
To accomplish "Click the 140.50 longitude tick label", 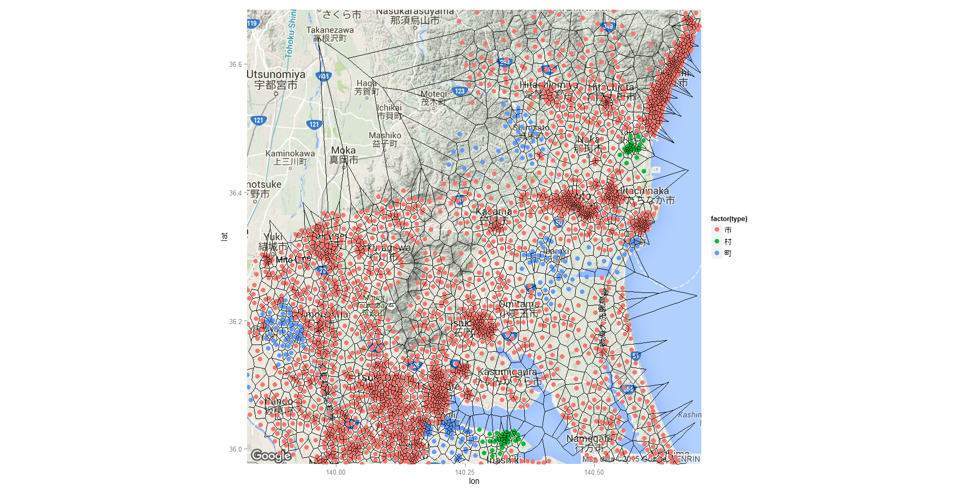I will tap(594, 472).
